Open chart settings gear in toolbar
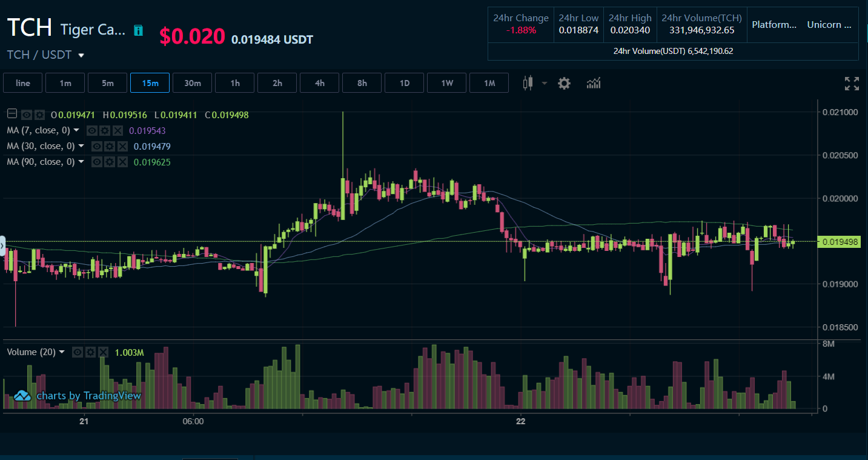Screen dimensions: 868x460 (564, 83)
